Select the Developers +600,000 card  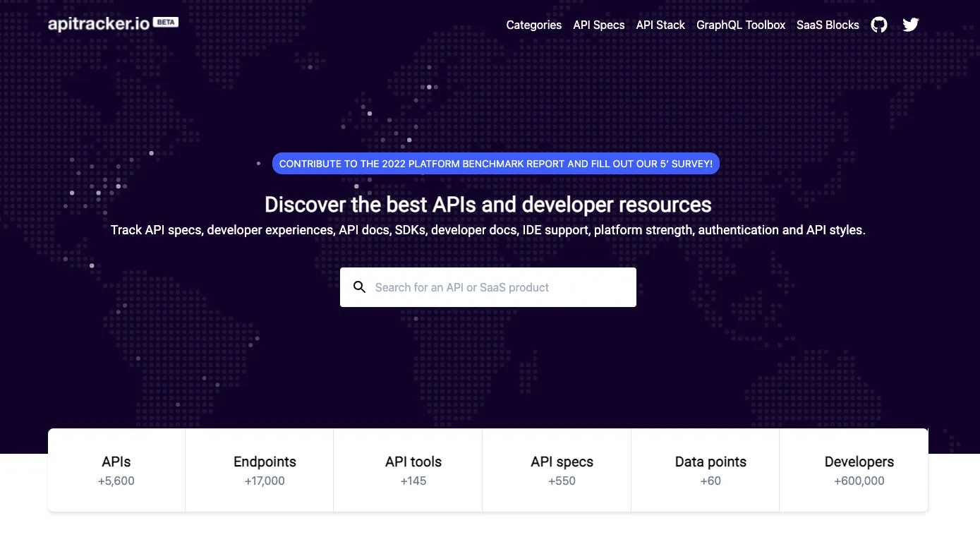(x=854, y=471)
